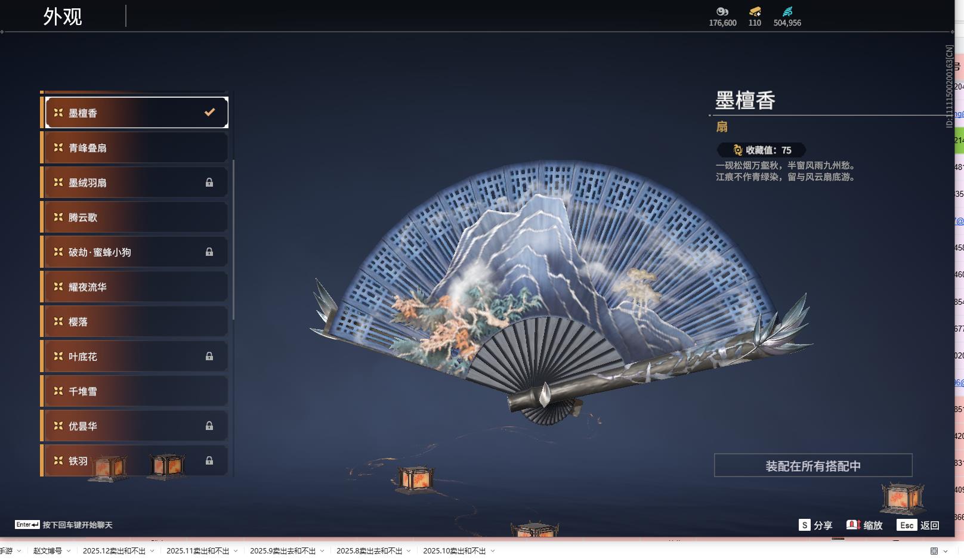Switch to 2025.8卖出去和不出 sheet tab
The height and width of the screenshot is (560, 964).
pos(369,551)
